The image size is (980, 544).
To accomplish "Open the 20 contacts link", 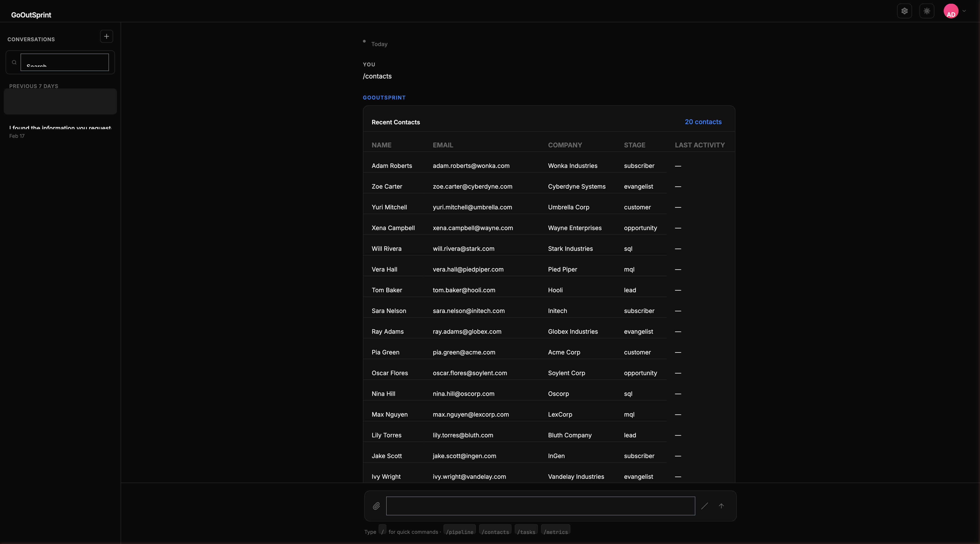I will pos(703,121).
